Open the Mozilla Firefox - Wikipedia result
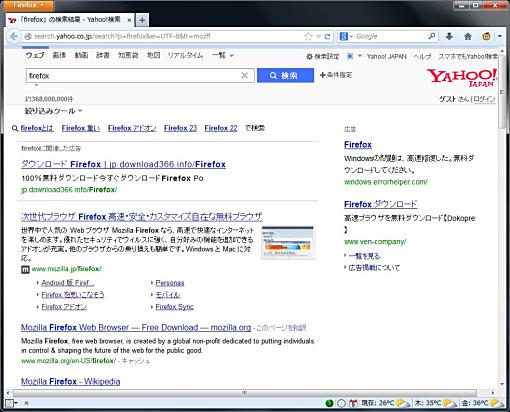 pos(70,381)
